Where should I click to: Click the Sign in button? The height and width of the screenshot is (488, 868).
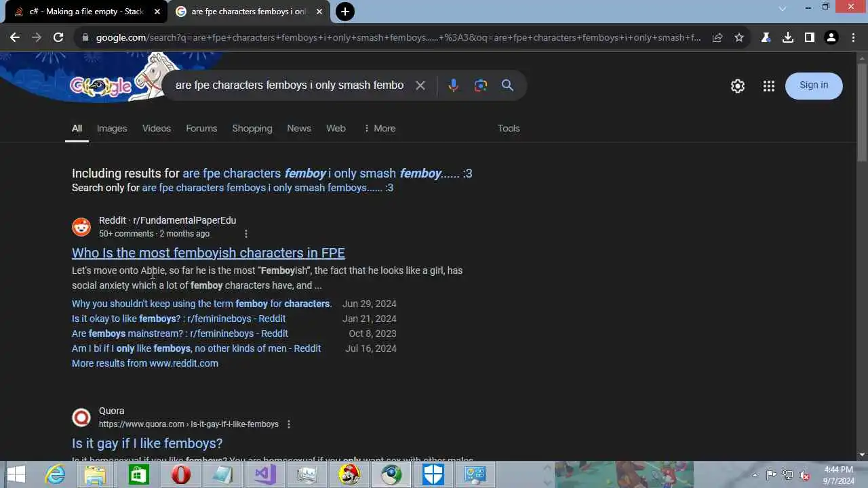(814, 85)
